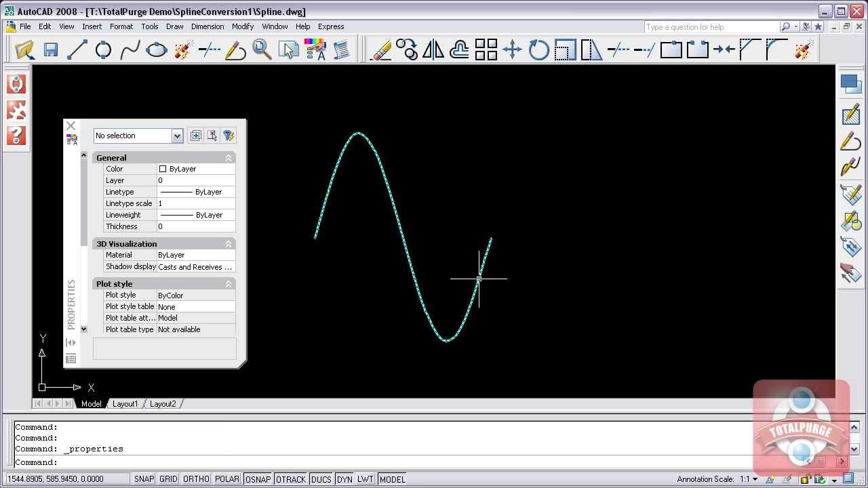The image size is (868, 488).
Task: Toggle OTRACK in status bar
Action: point(291,479)
